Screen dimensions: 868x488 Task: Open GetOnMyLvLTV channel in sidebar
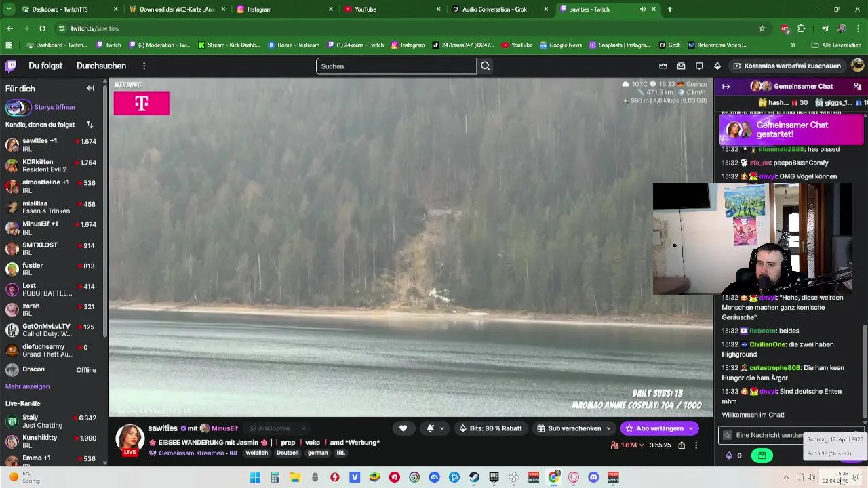pos(53,330)
